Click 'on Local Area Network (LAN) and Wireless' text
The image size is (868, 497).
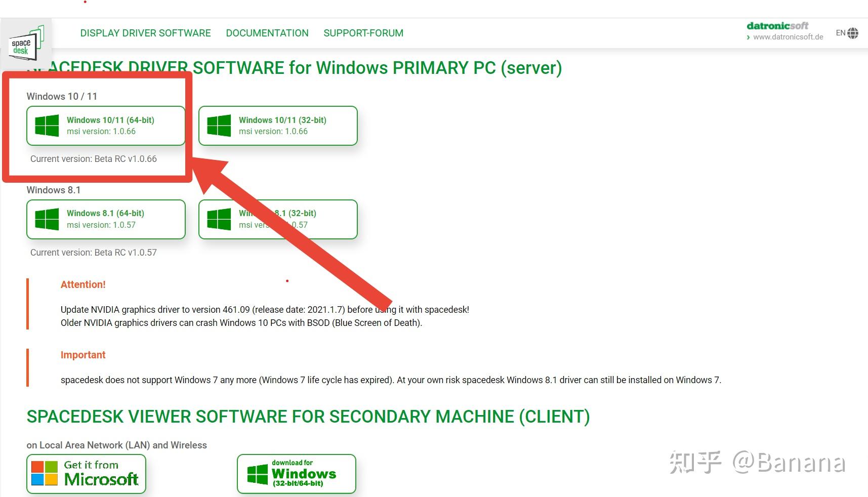tap(117, 445)
